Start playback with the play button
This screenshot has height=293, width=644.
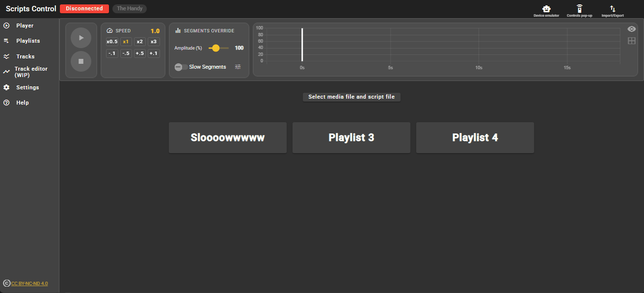pos(81,38)
